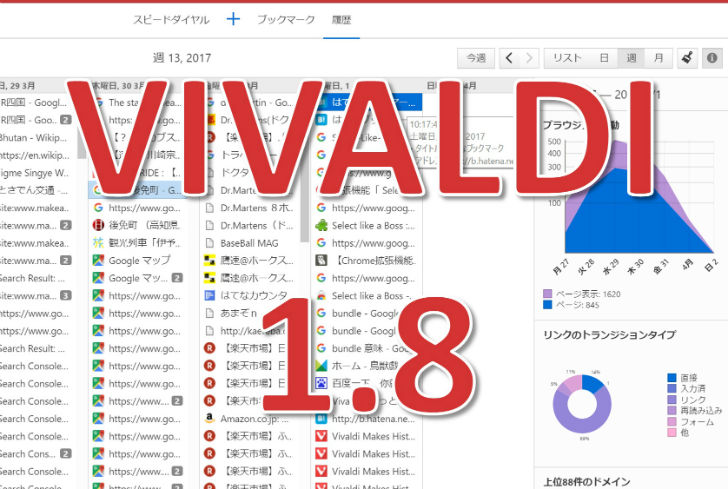728x489 pixels.
Task: Click the broom clear-history icon
Action: point(688,58)
